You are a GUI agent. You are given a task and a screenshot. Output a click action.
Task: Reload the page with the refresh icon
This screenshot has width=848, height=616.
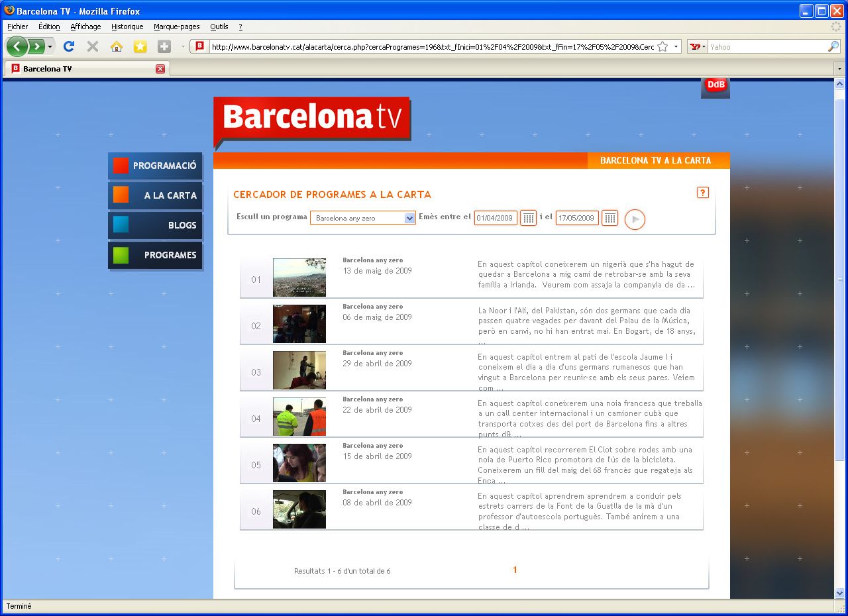[69, 46]
